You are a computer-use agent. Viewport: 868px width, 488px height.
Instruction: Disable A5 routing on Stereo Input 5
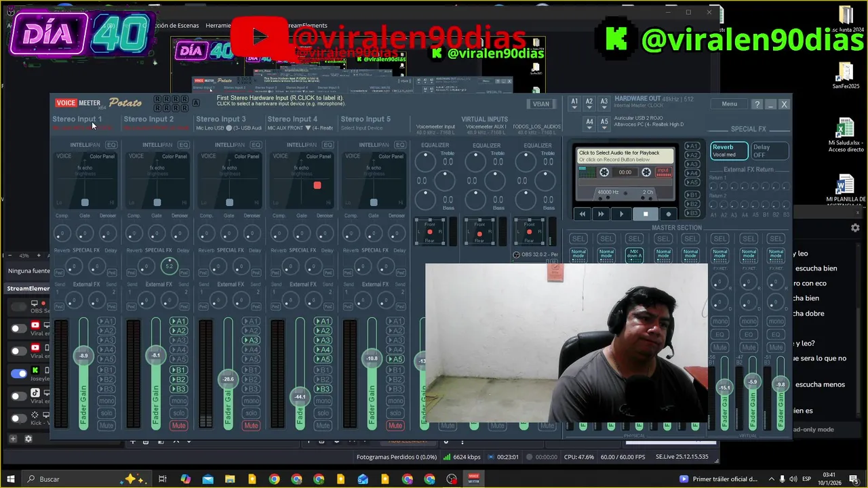[395, 359]
